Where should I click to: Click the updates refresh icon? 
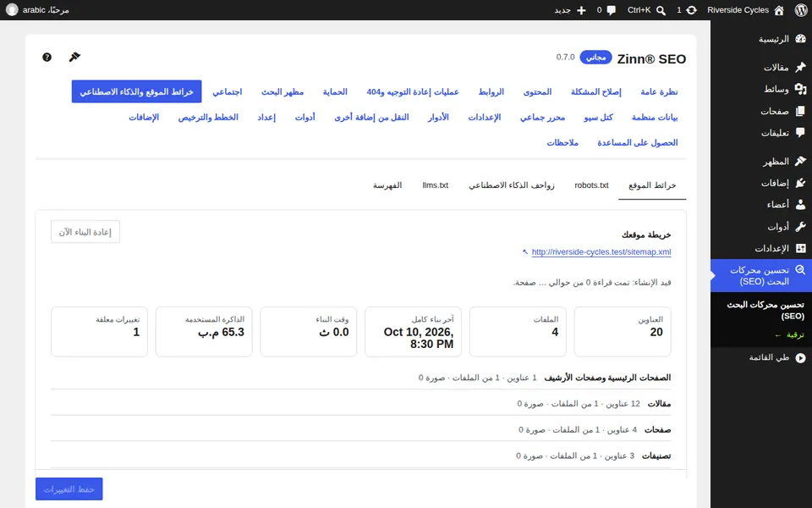tap(691, 10)
